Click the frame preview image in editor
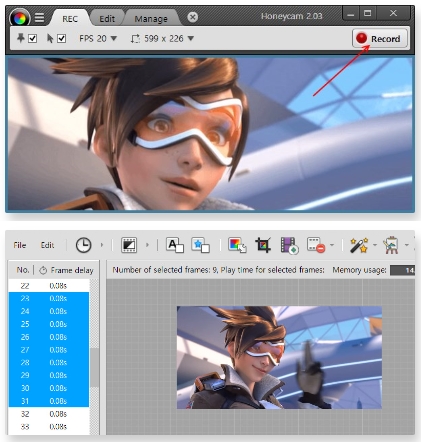421x442 pixels. (279, 357)
